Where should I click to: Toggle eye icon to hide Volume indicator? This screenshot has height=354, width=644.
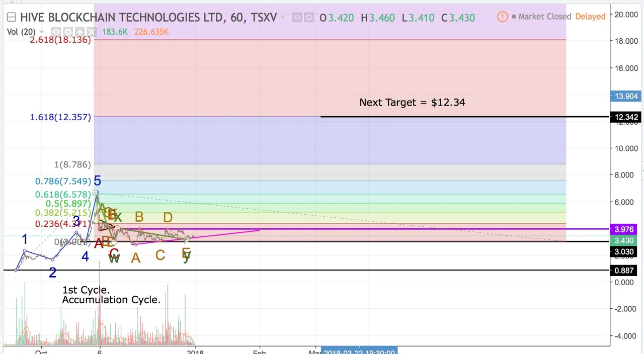tap(57, 32)
